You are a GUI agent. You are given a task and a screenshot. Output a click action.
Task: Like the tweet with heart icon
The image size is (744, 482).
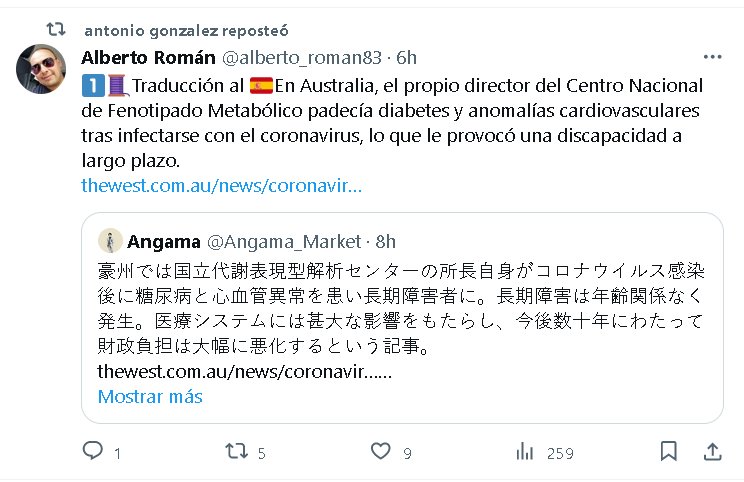pos(381,451)
